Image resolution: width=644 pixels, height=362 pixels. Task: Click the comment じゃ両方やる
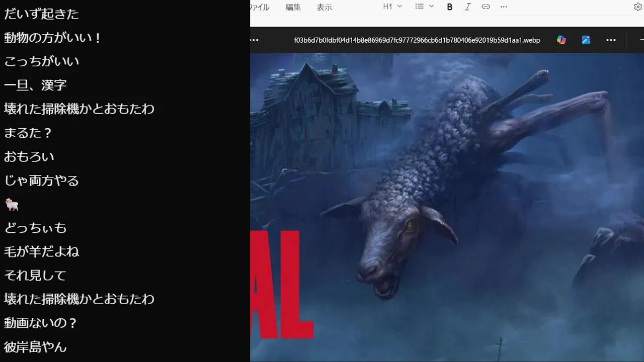[42, 180]
